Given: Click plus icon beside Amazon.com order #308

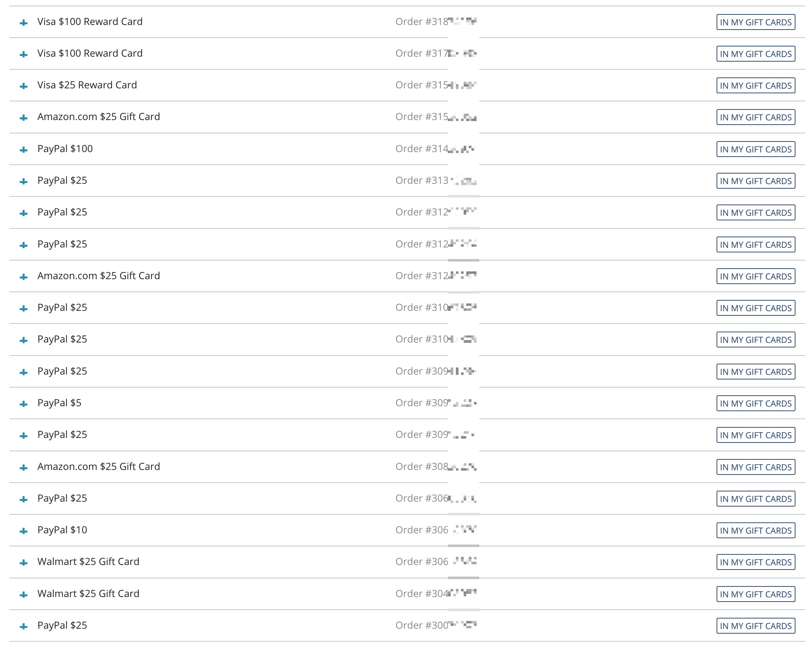Looking at the screenshot, I should coord(24,468).
